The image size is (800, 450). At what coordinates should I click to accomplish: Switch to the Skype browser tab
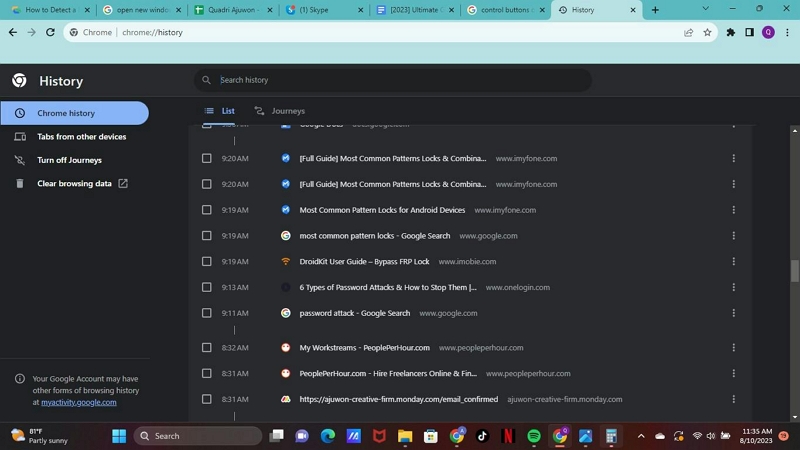[324, 10]
